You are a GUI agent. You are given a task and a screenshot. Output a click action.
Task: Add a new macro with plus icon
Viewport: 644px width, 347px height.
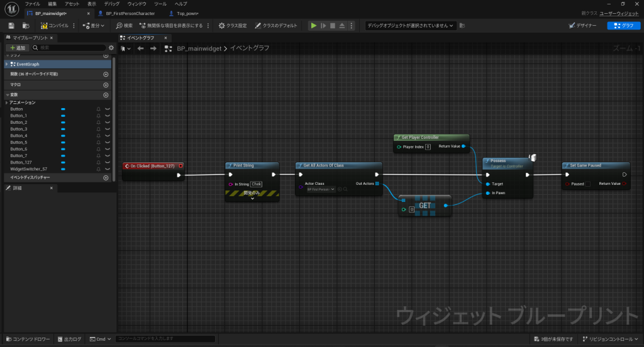click(x=106, y=84)
